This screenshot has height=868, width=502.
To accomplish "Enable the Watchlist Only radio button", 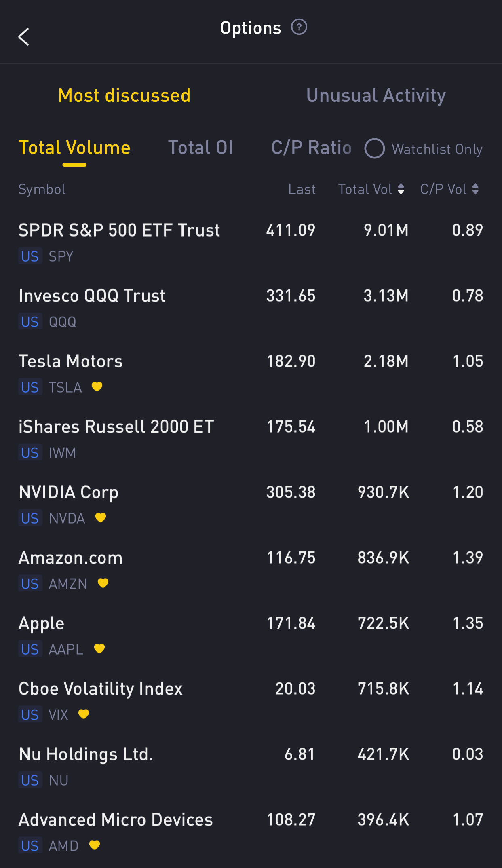I will click(x=374, y=148).
